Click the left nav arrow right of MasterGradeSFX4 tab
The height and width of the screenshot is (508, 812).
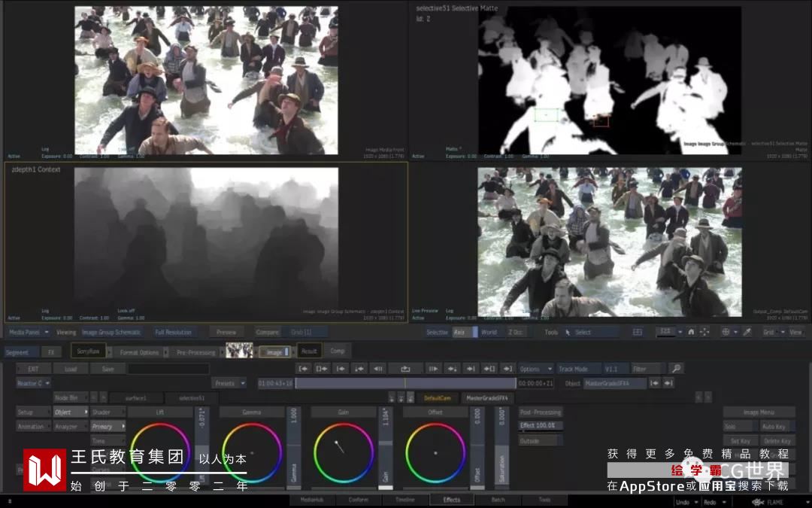[698, 397]
